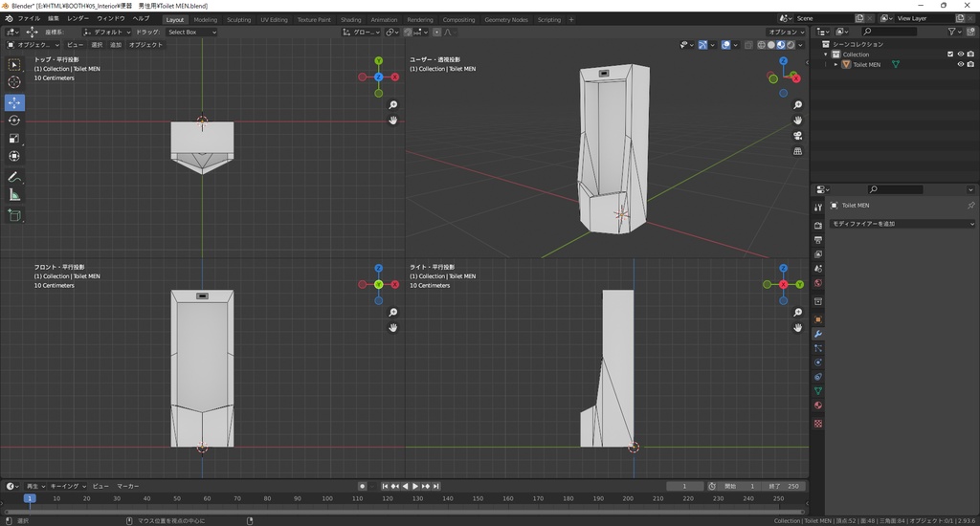The image size is (980, 526).
Task: Toggle camera view in the perspective viewport
Action: [797, 136]
